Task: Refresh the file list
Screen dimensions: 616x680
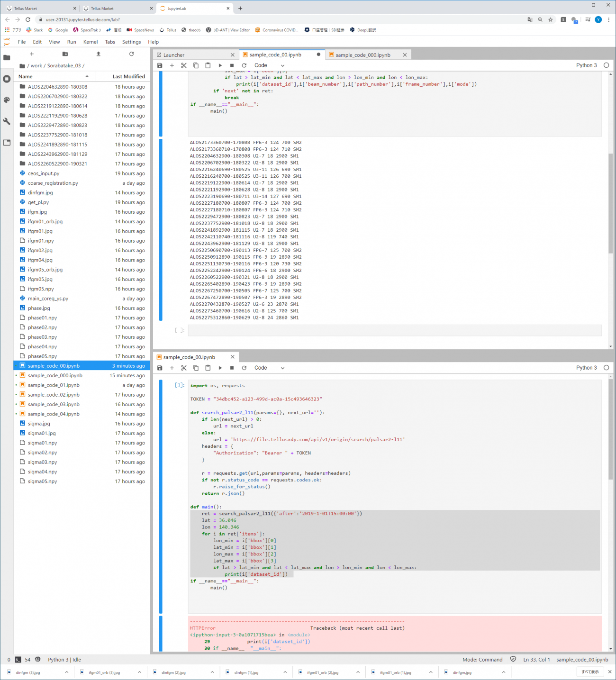Action: tap(132, 54)
